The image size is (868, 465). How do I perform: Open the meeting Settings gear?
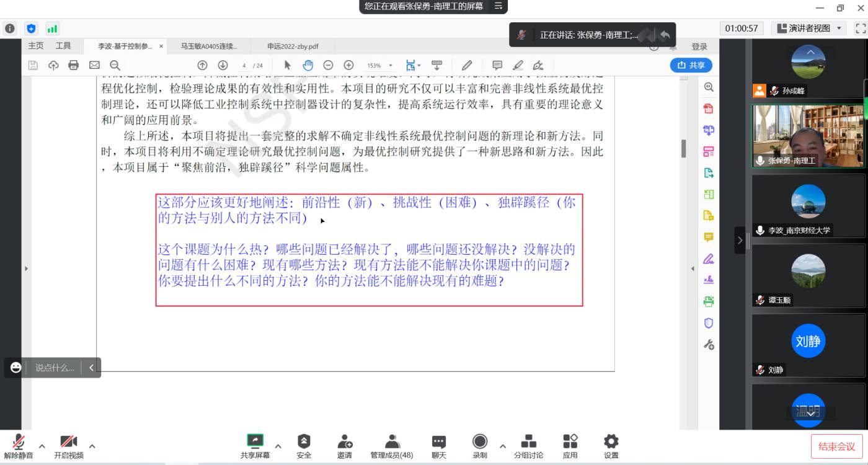[x=611, y=446]
